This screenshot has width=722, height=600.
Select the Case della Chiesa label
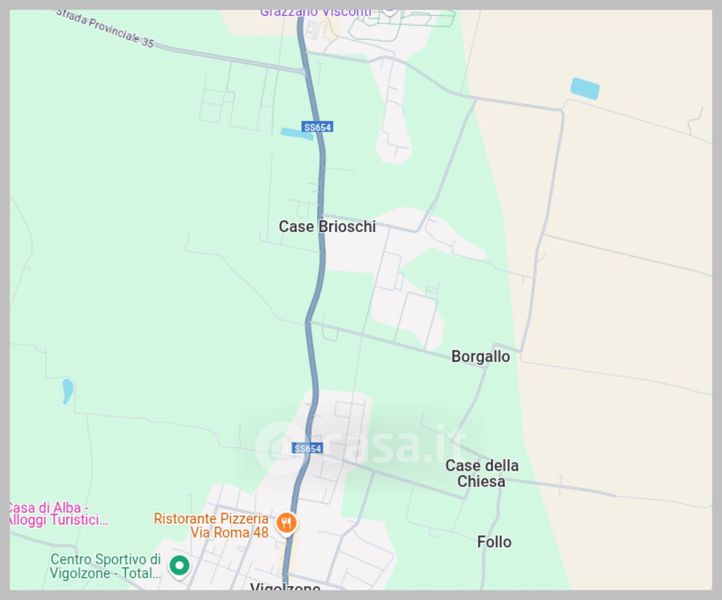tap(482, 473)
